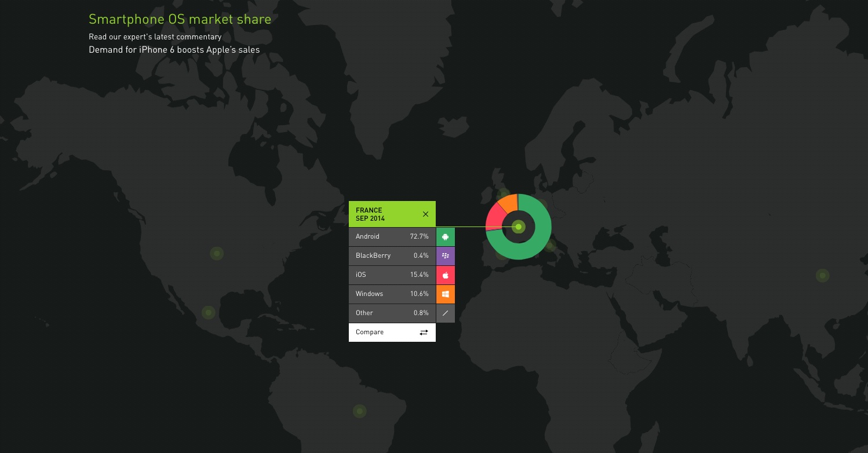Image resolution: width=868 pixels, height=453 pixels.
Task: Click the Smartphone OS market share title
Action: [180, 19]
